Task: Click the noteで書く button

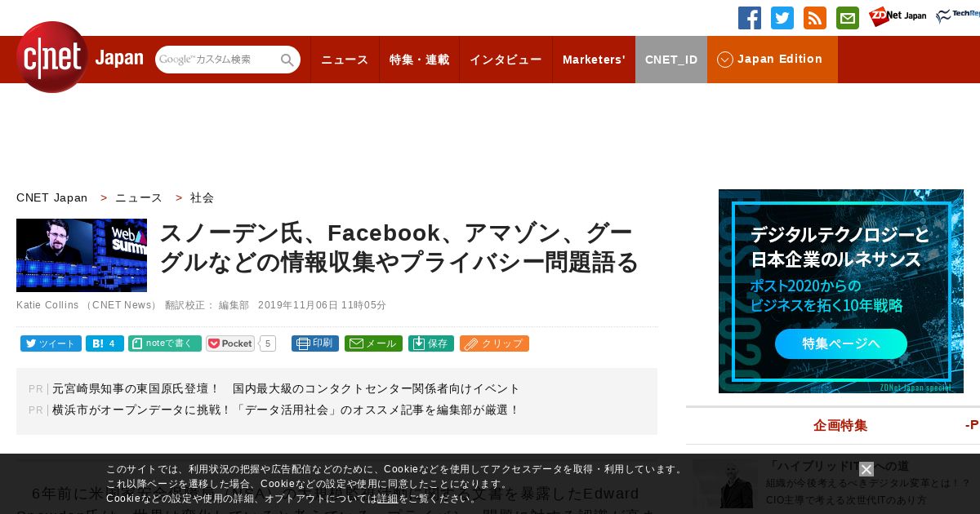Action: (x=165, y=343)
